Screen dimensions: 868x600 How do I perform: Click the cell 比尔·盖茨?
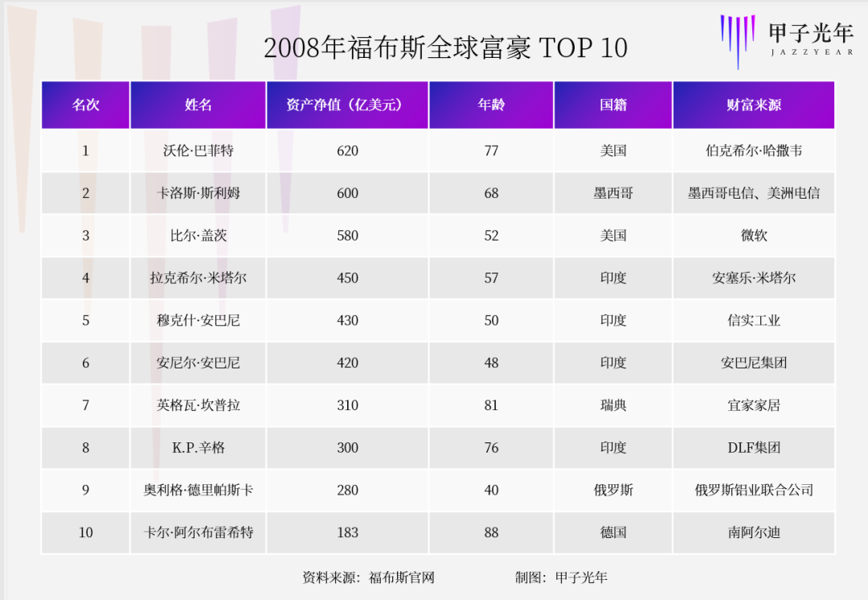point(199,236)
